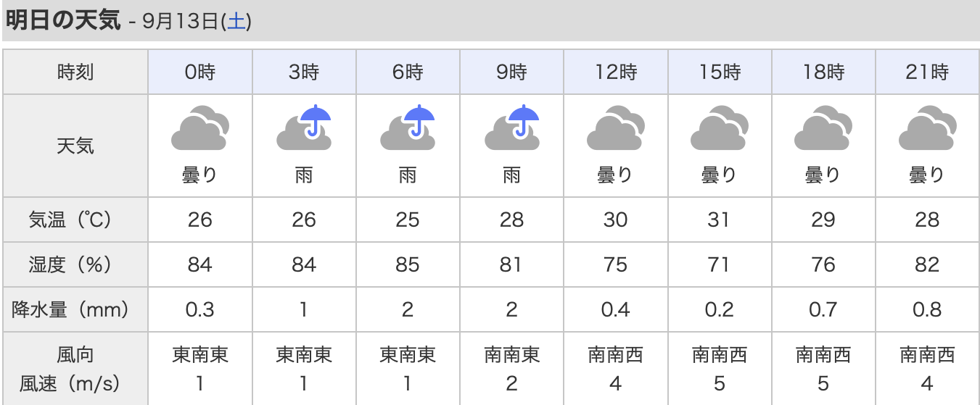Click the 時刻 header cell
980x405 pixels.
[75, 72]
